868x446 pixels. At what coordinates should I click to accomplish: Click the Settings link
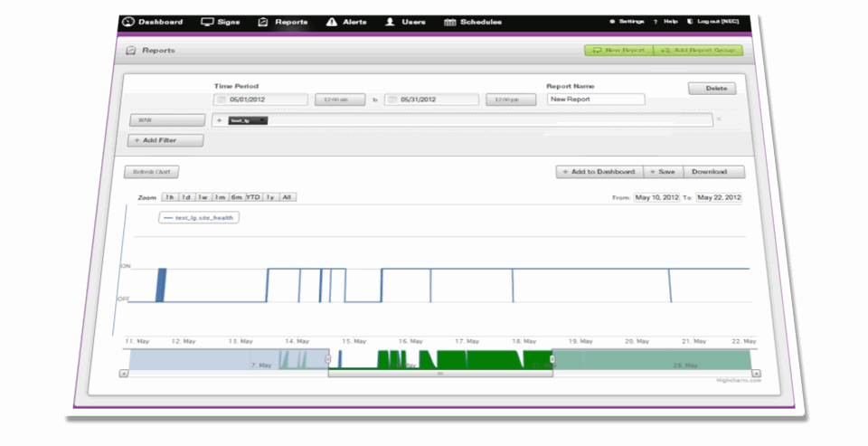point(627,22)
